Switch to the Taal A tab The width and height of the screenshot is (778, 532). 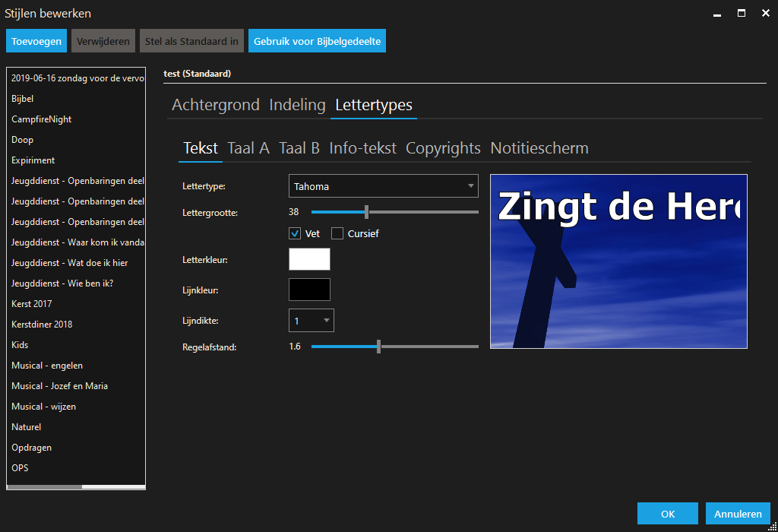pyautogui.click(x=248, y=148)
